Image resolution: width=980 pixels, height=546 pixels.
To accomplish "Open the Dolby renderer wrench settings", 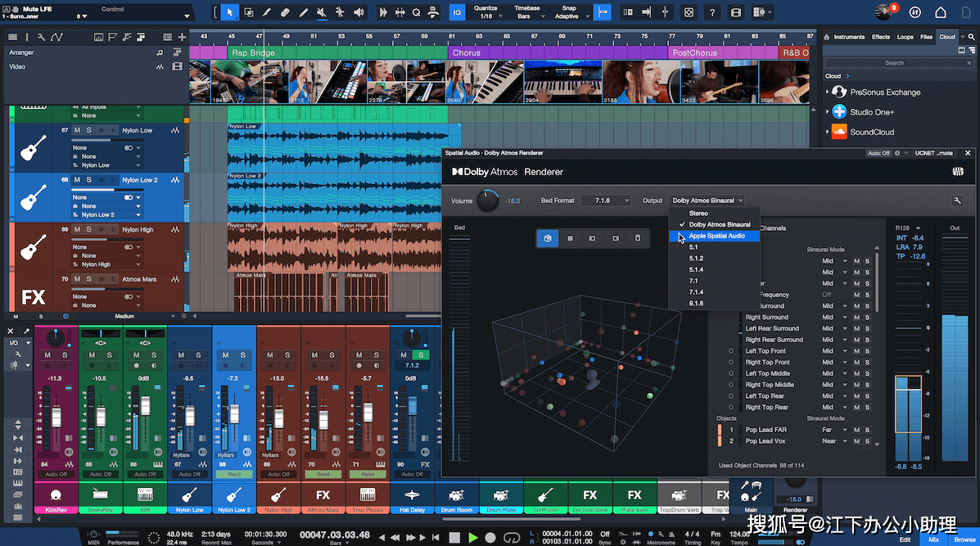I will tap(957, 201).
